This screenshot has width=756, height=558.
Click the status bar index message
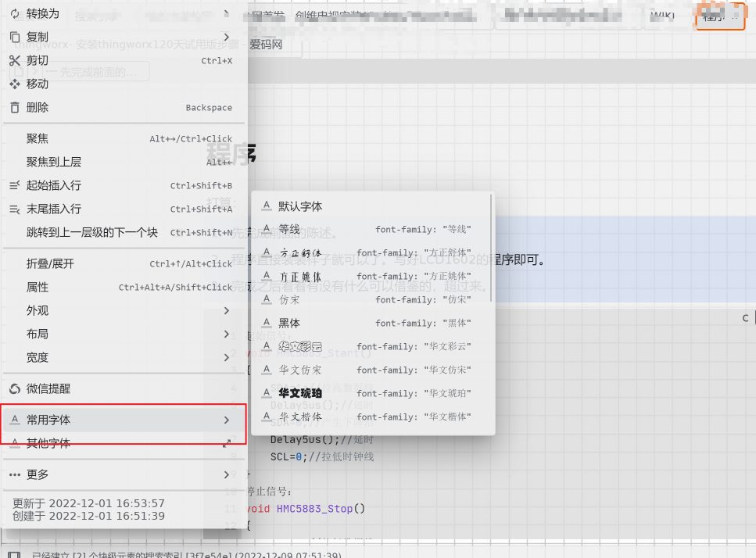point(187,555)
